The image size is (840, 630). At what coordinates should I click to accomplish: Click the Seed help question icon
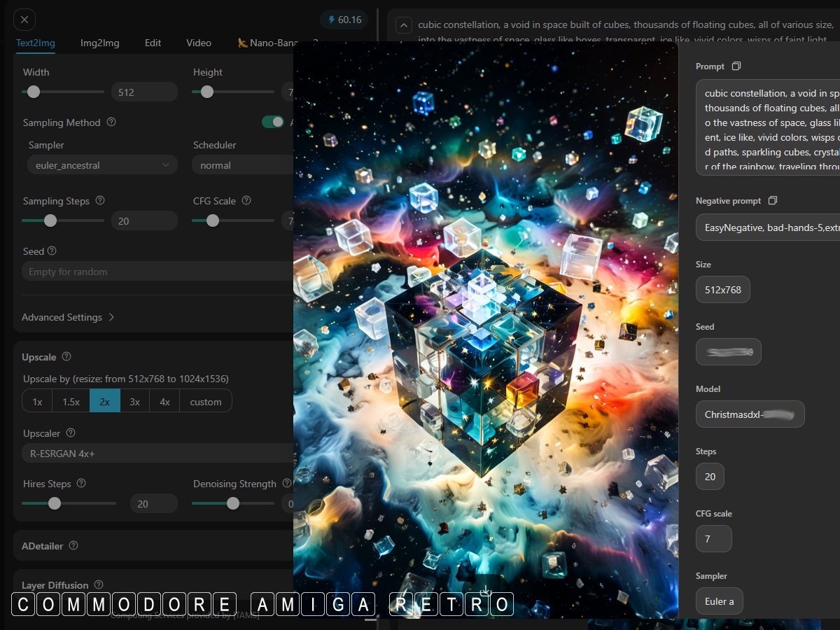pyautogui.click(x=52, y=251)
